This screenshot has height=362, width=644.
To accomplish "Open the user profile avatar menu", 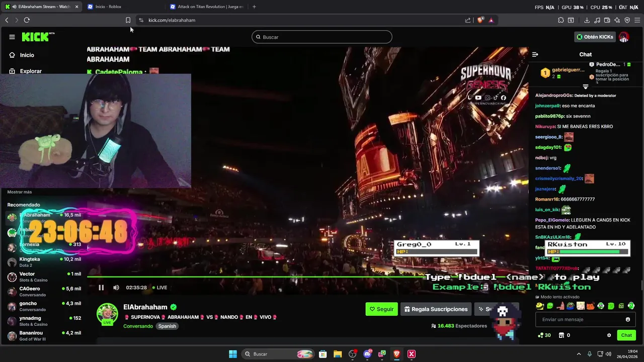I will coord(624,37).
